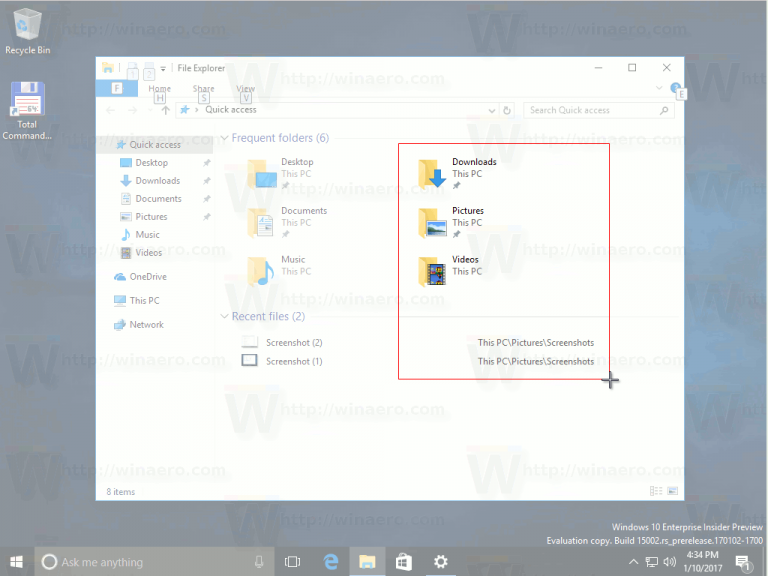Click the File tab in File Explorer
The height and width of the screenshot is (576, 768).
117,88
